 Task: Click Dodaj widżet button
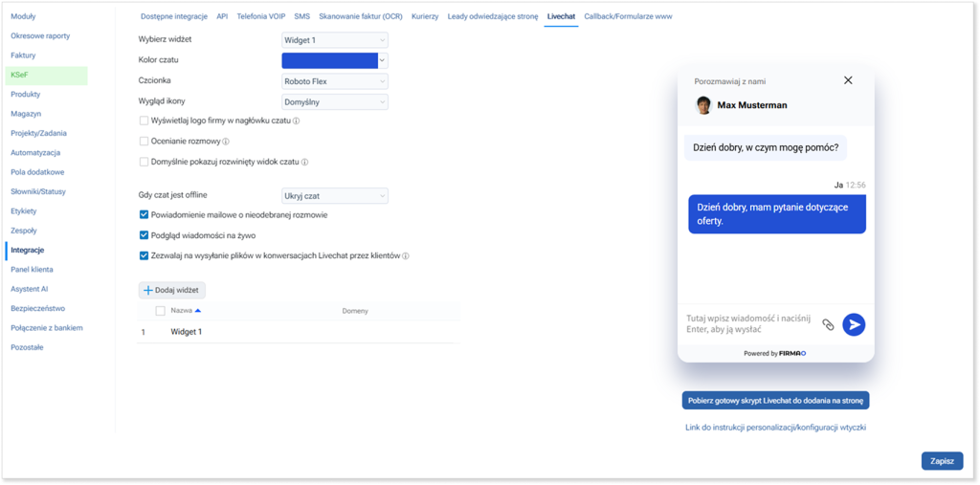[x=172, y=290]
